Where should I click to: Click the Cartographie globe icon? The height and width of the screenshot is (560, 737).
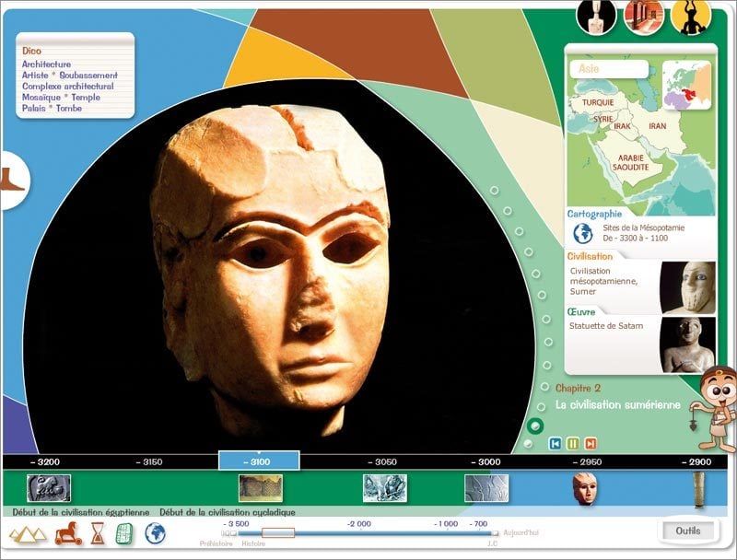click(582, 233)
